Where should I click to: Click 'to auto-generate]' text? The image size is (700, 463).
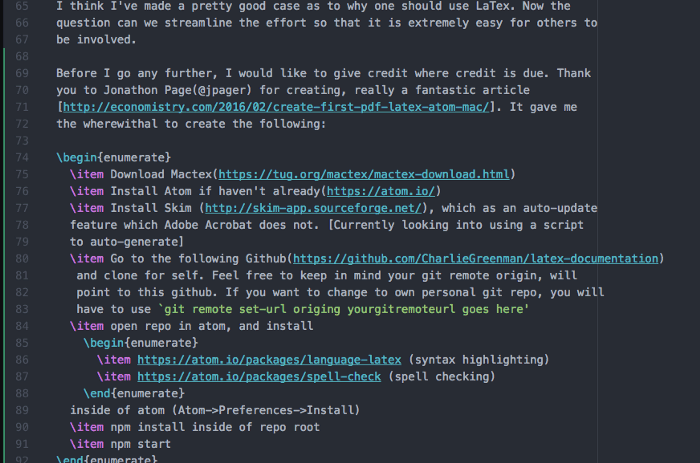[x=127, y=242]
